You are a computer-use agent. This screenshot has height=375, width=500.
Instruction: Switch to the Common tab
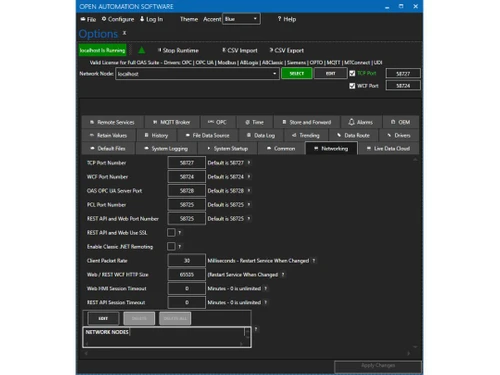(281, 149)
